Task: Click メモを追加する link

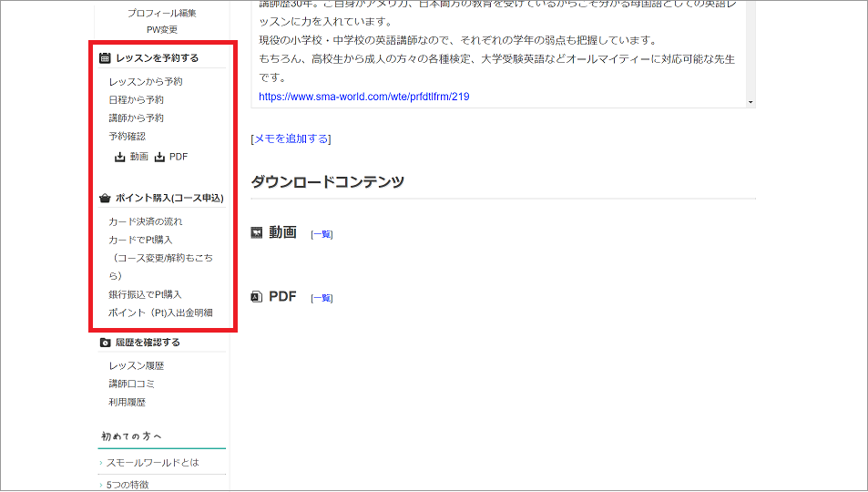Action: point(291,138)
